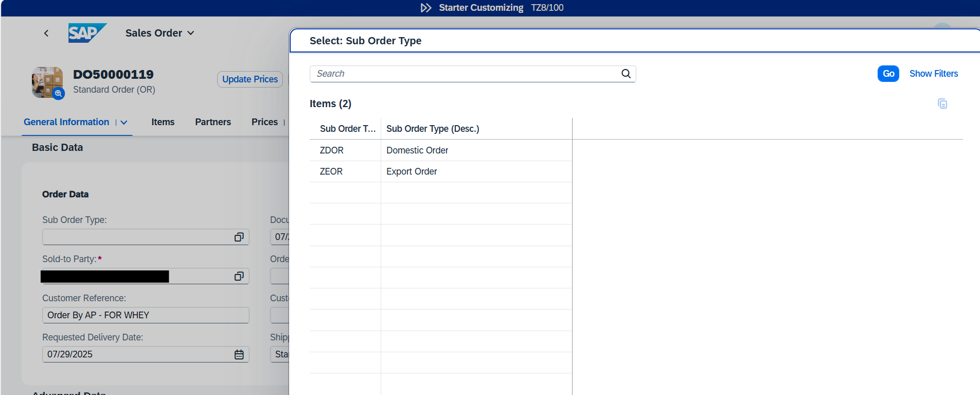Screen dimensions: 980x395
Task: Click the DO50000119 order title
Action: tap(113, 75)
